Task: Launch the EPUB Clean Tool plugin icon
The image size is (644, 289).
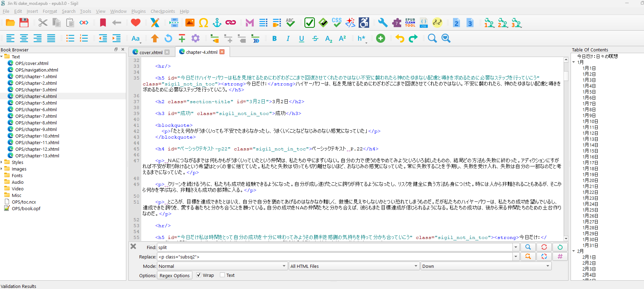Action: 410,23
